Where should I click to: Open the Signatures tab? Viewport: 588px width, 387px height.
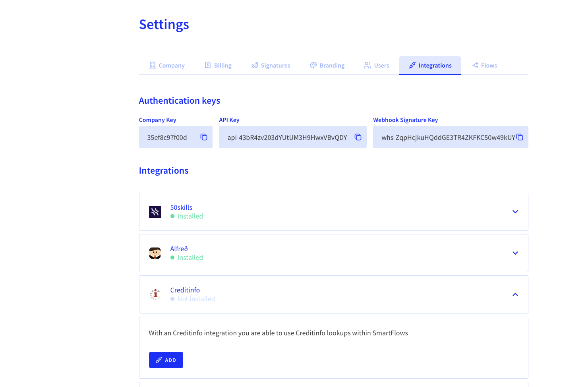tap(271, 65)
